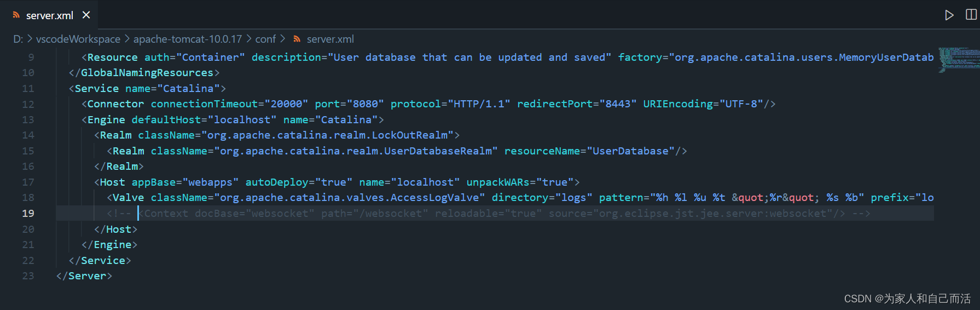Click the directory="logs" attribute

(x=542, y=198)
